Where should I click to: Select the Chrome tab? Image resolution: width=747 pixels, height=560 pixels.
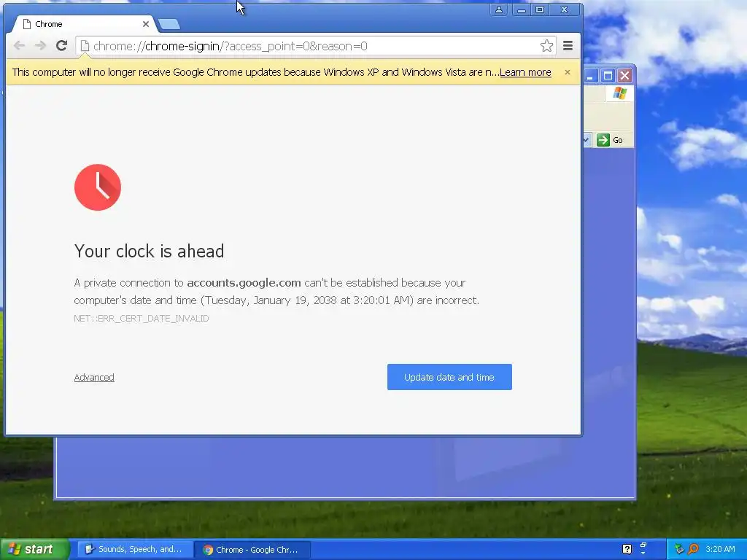click(x=84, y=24)
